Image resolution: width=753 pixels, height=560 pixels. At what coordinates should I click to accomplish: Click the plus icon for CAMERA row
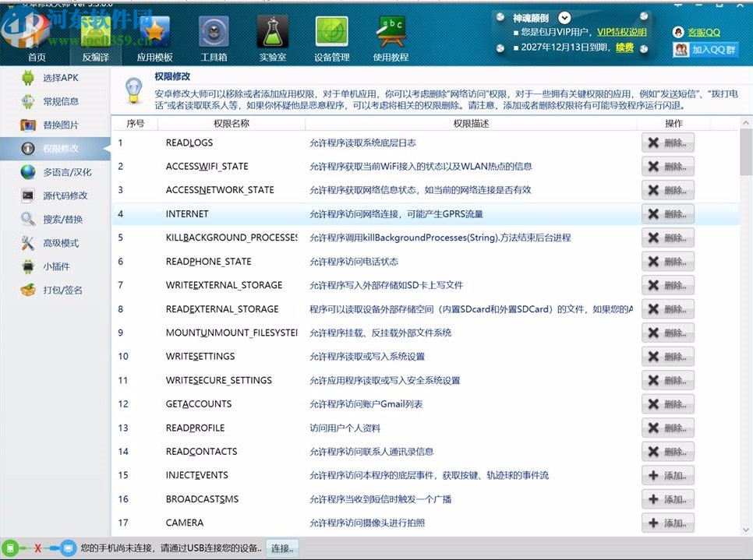pos(653,523)
